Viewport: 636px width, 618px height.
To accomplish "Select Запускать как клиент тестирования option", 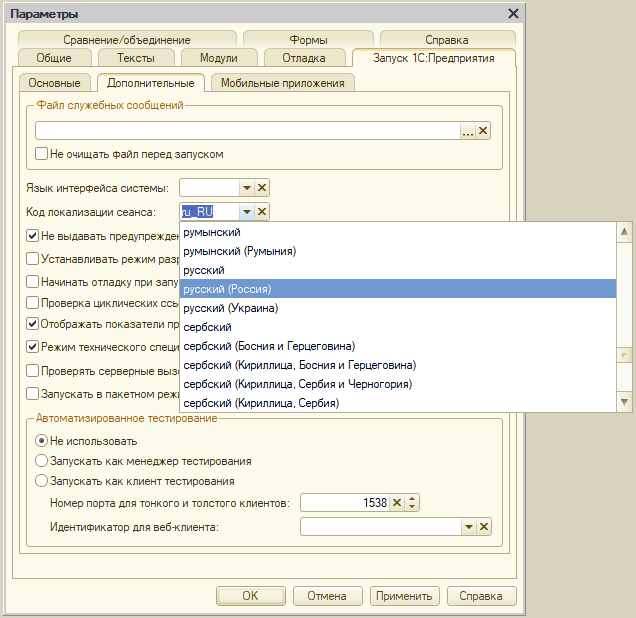I will pyautogui.click(x=41, y=481).
